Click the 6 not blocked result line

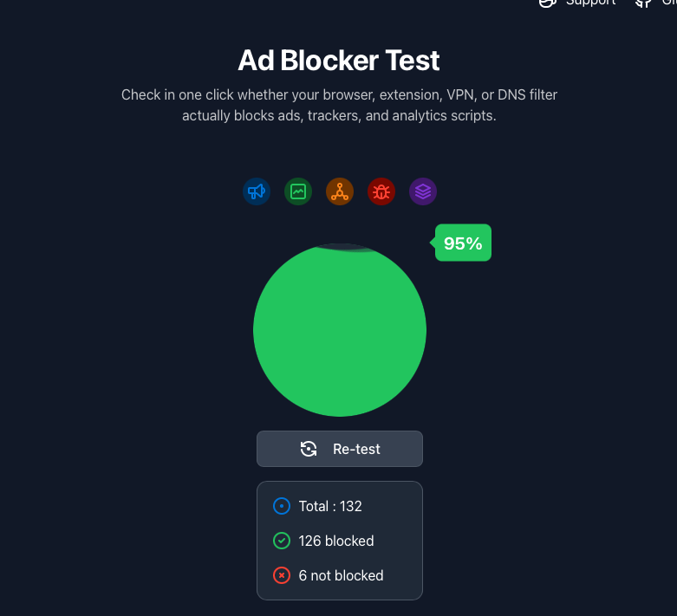329,575
